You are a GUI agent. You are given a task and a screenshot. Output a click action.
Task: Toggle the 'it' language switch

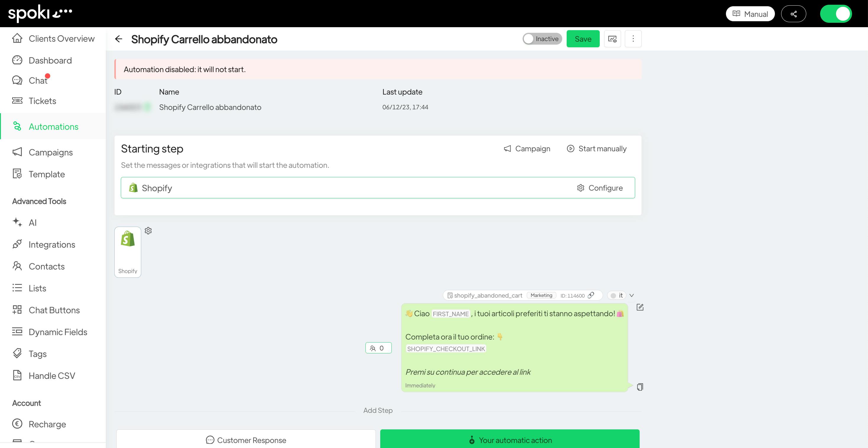click(616, 295)
